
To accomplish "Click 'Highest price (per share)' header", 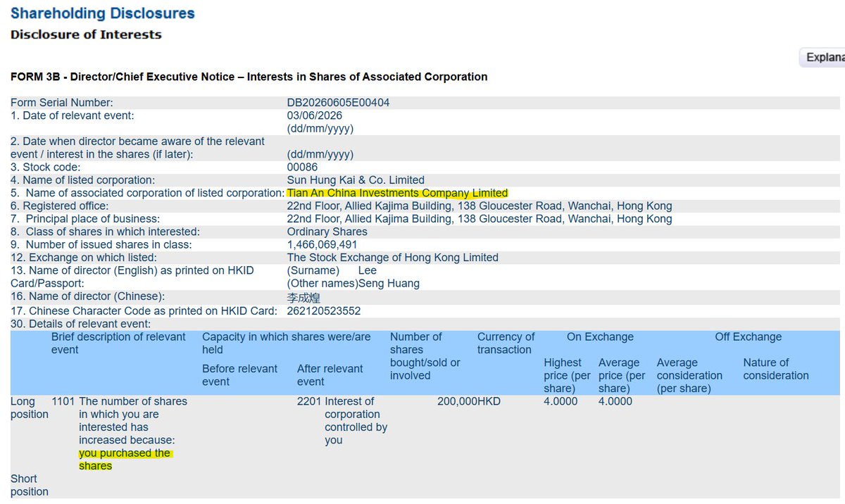I will (567, 375).
